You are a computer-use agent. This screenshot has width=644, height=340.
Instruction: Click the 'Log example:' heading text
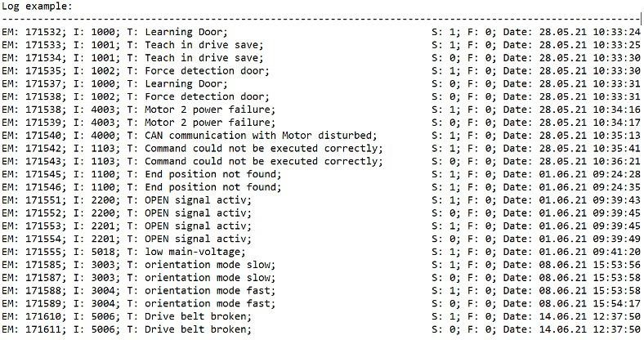pyautogui.click(x=37, y=7)
